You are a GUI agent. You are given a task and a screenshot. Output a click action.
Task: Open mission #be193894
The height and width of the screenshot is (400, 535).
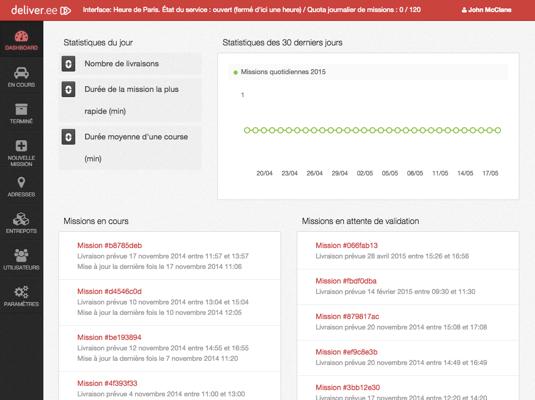(x=109, y=337)
